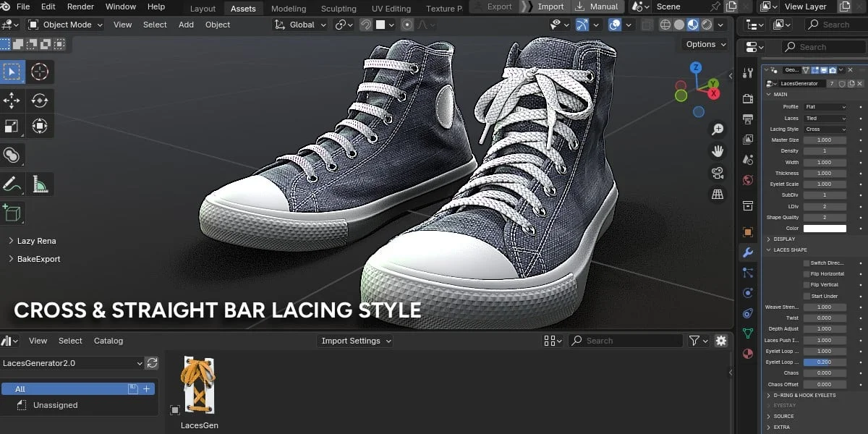Click the Import button in the header
This screenshot has height=434, width=868.
click(x=550, y=7)
